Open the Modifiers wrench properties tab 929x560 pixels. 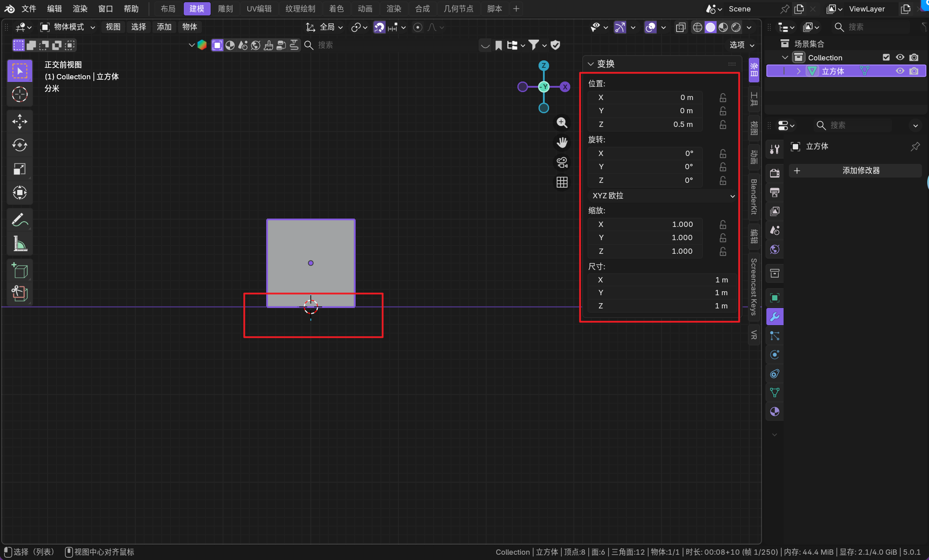pos(774,317)
